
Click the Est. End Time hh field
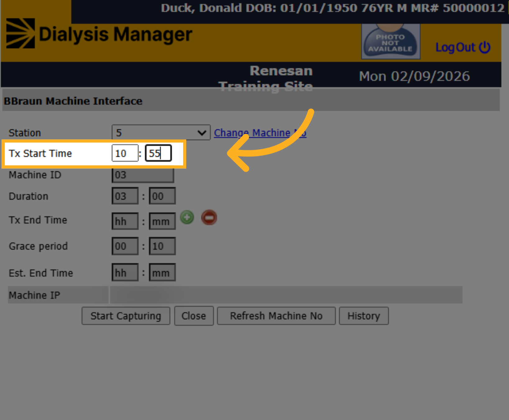coord(125,273)
